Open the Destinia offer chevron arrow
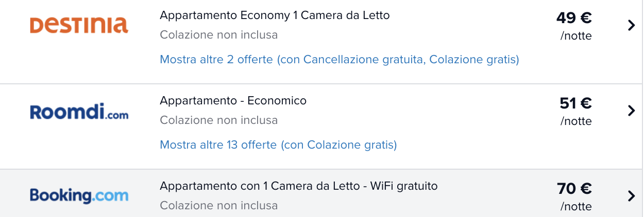 [x=632, y=25]
